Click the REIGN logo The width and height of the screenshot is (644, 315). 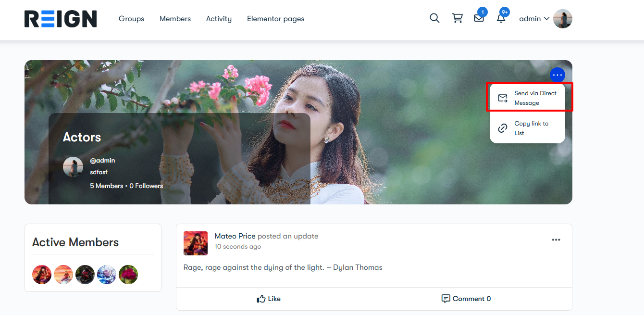(61, 19)
